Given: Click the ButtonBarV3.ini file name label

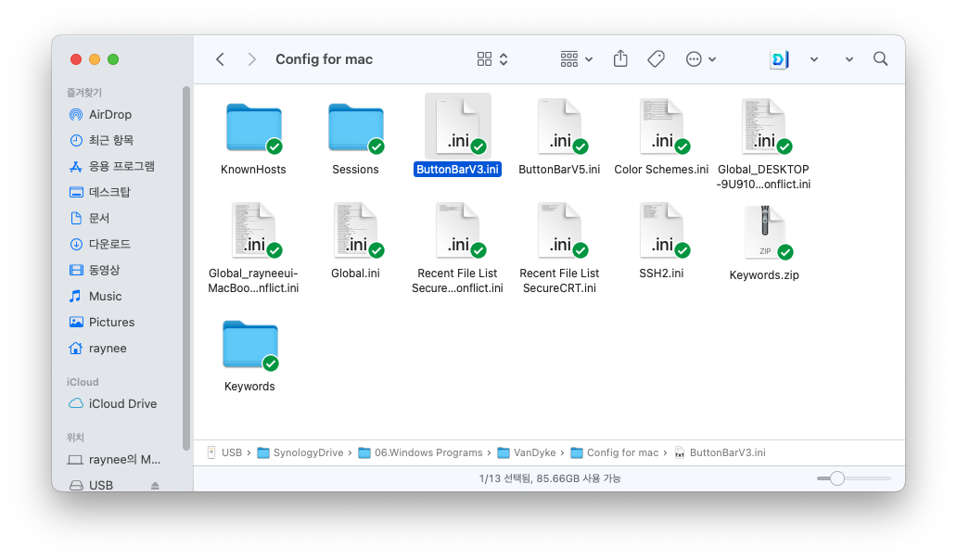Looking at the screenshot, I should click(458, 170).
